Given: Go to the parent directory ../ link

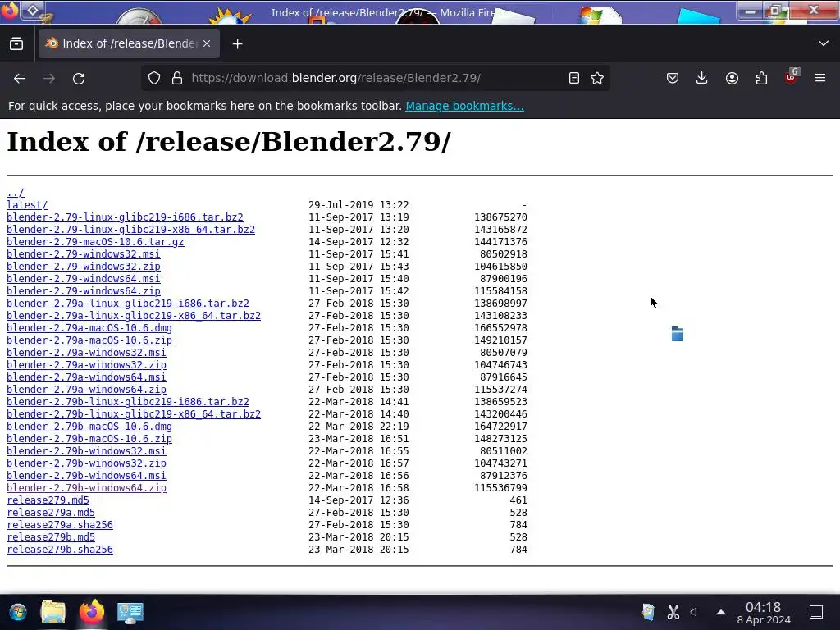Looking at the screenshot, I should coord(16,193).
